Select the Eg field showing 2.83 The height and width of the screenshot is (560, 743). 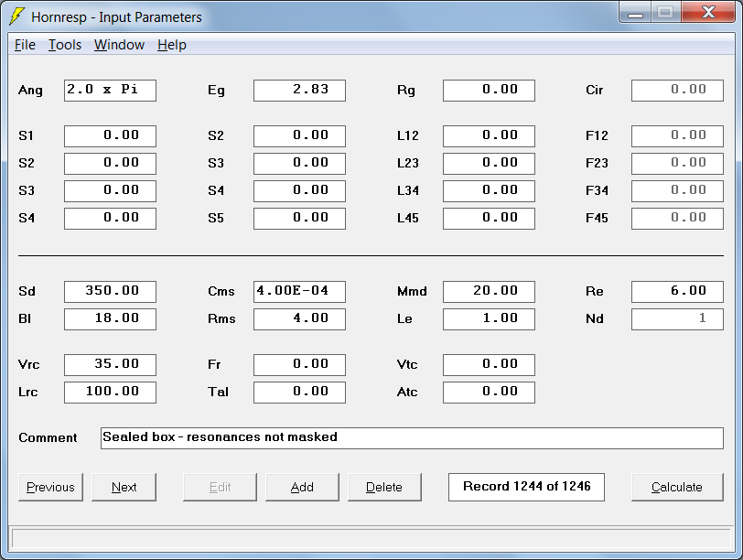(299, 91)
